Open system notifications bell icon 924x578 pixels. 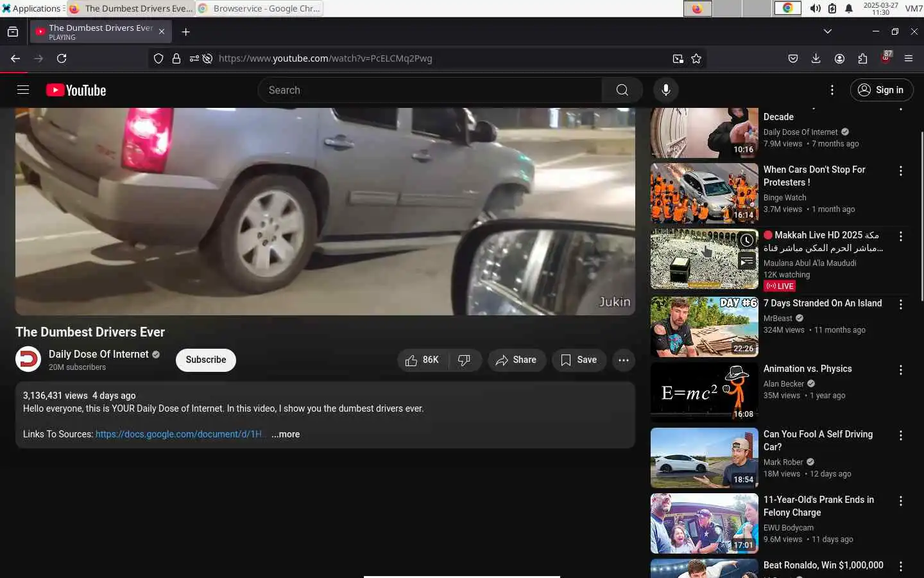(x=849, y=8)
